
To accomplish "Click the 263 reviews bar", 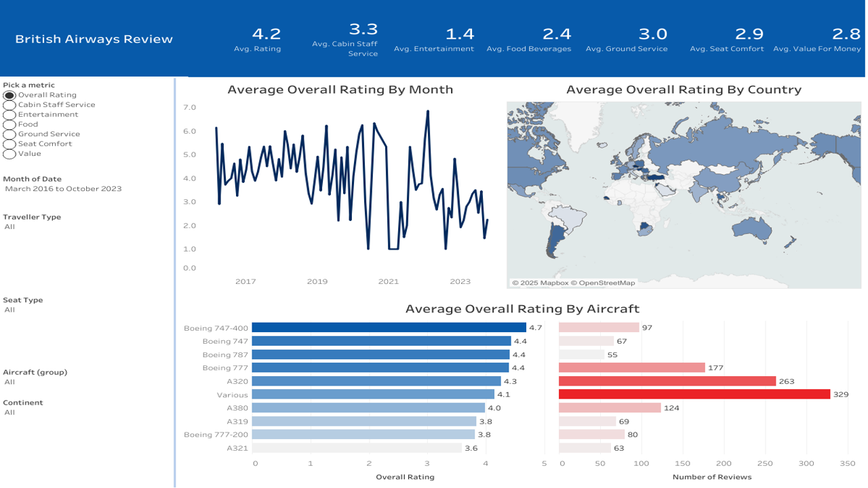I will (x=667, y=381).
